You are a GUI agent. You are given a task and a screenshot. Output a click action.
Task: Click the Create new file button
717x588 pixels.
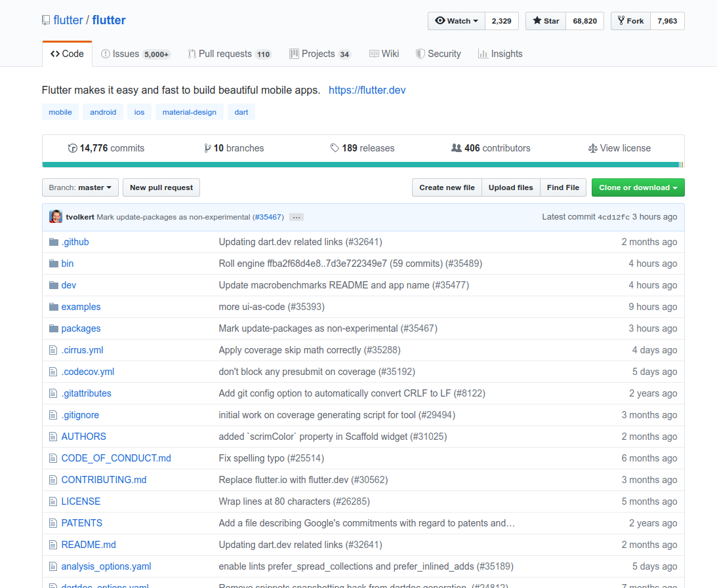click(447, 187)
